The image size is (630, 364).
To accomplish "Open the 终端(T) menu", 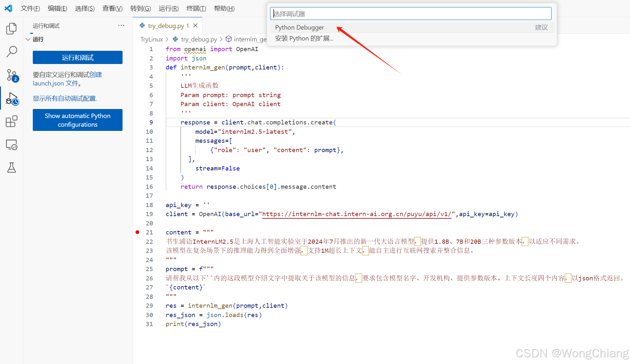I will tap(196, 8).
